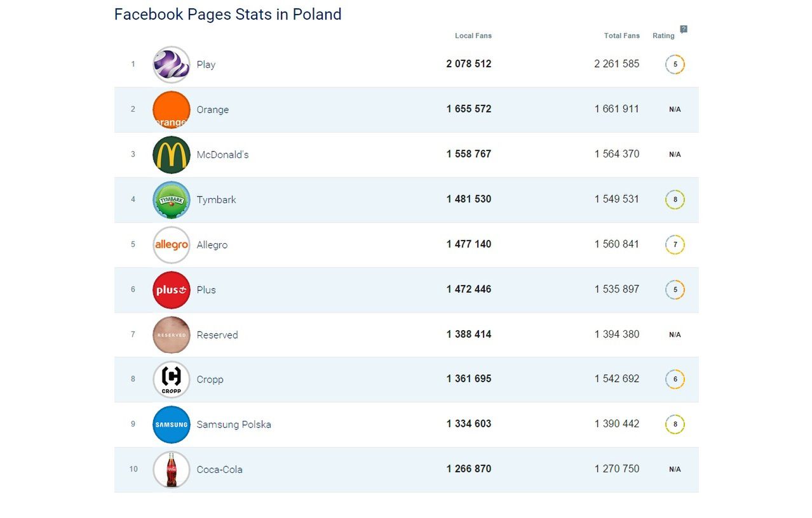812x518 pixels.
Task: Click the Allegro logo icon
Action: (172, 245)
